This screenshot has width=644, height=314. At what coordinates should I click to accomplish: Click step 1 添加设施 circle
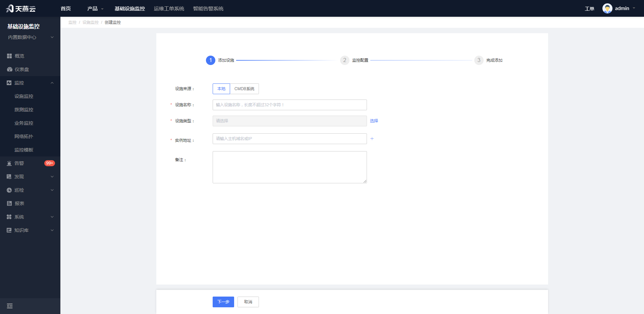click(211, 60)
